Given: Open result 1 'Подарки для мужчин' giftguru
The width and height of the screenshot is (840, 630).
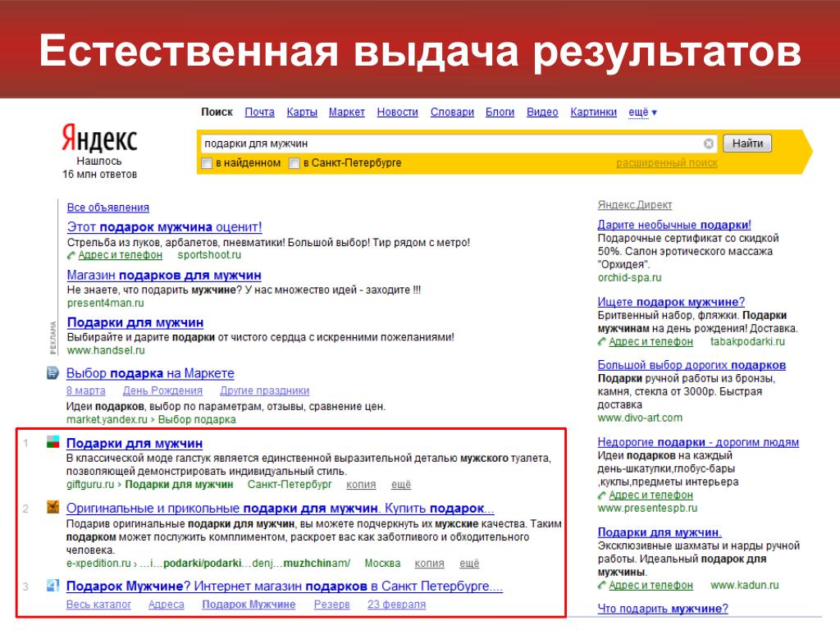Looking at the screenshot, I should pos(135,444).
